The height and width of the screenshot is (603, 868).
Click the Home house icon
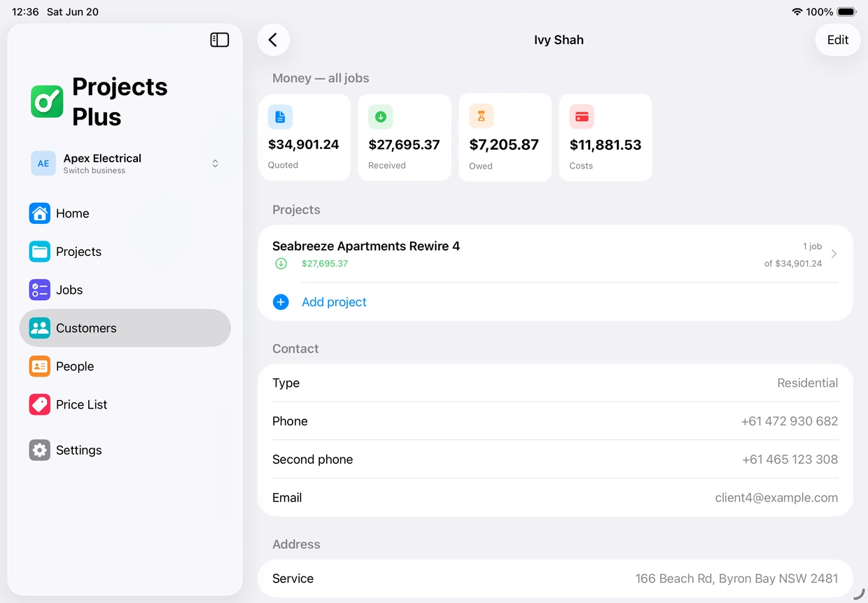pos(39,213)
